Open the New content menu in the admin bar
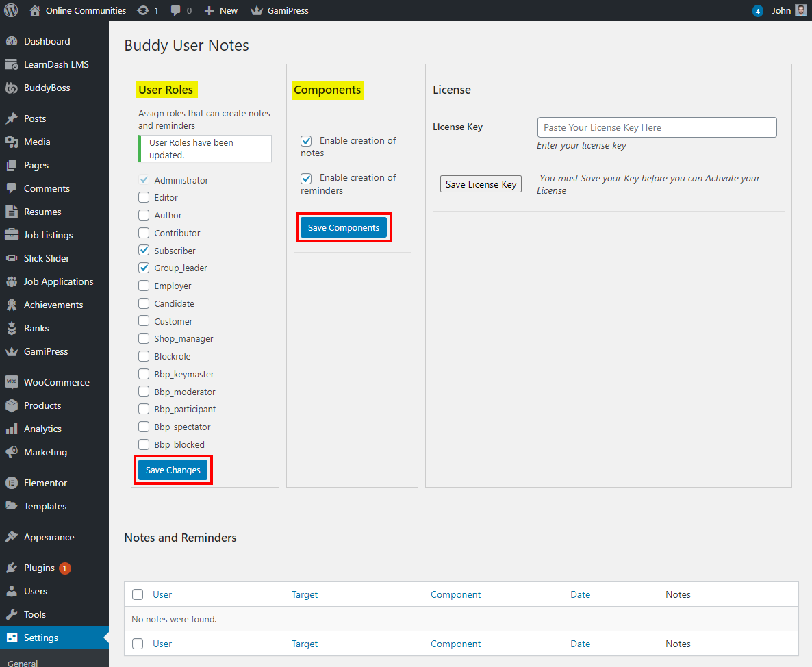The width and height of the screenshot is (812, 667). tap(221, 10)
